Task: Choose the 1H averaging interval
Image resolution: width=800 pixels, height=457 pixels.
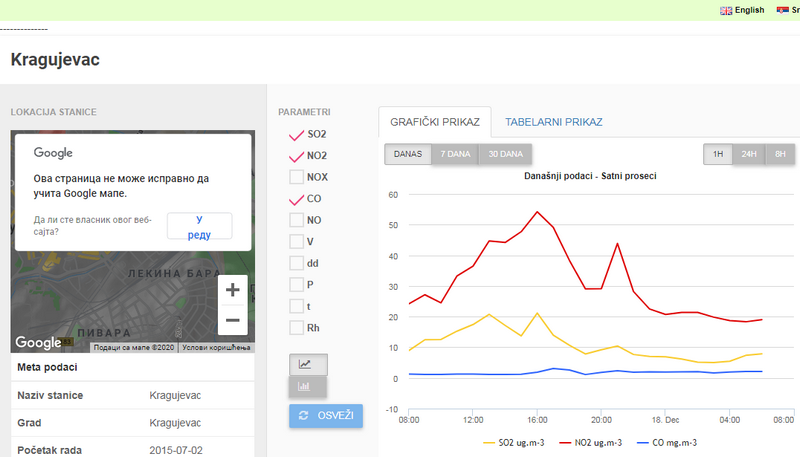Action: point(718,154)
